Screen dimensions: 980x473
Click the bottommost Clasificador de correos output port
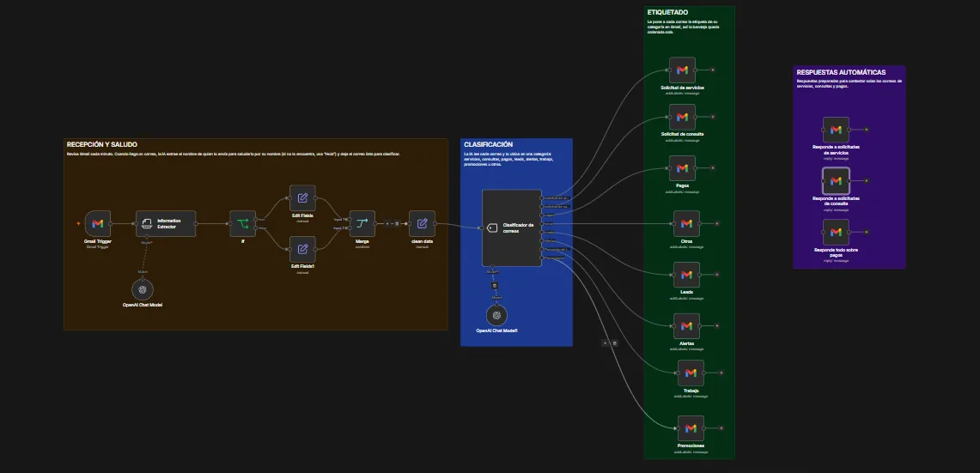tap(542, 258)
